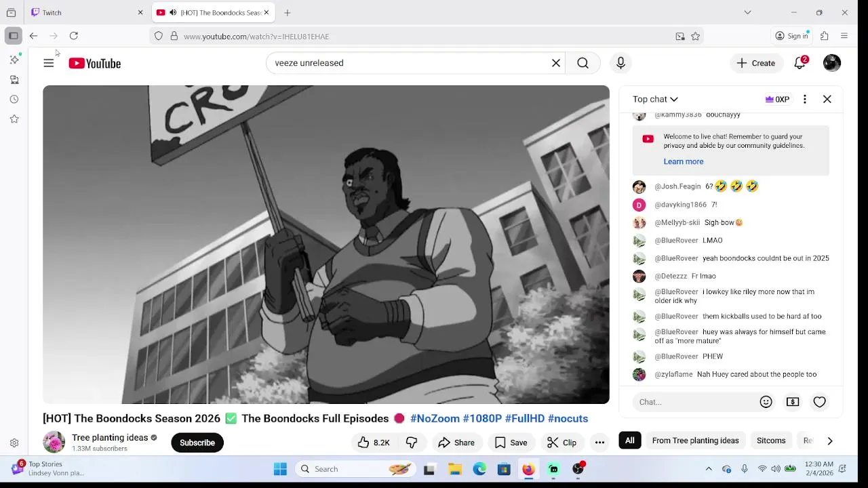This screenshot has height=488, width=868.
Task: Clip the video
Action: pos(561,443)
